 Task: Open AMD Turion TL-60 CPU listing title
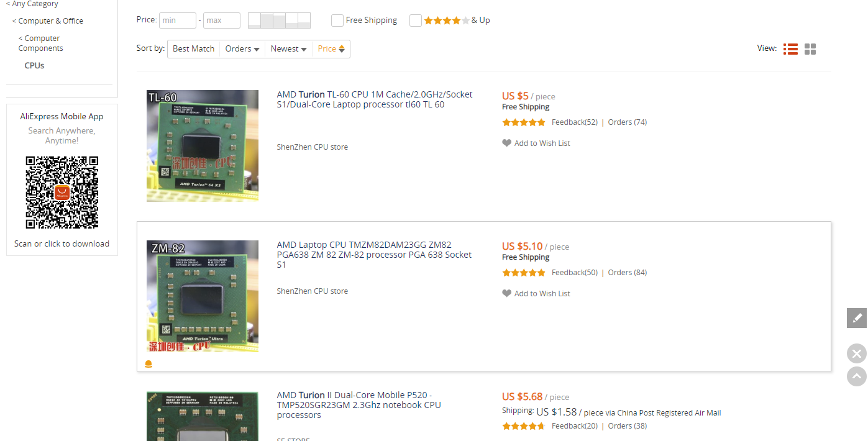tap(375, 99)
